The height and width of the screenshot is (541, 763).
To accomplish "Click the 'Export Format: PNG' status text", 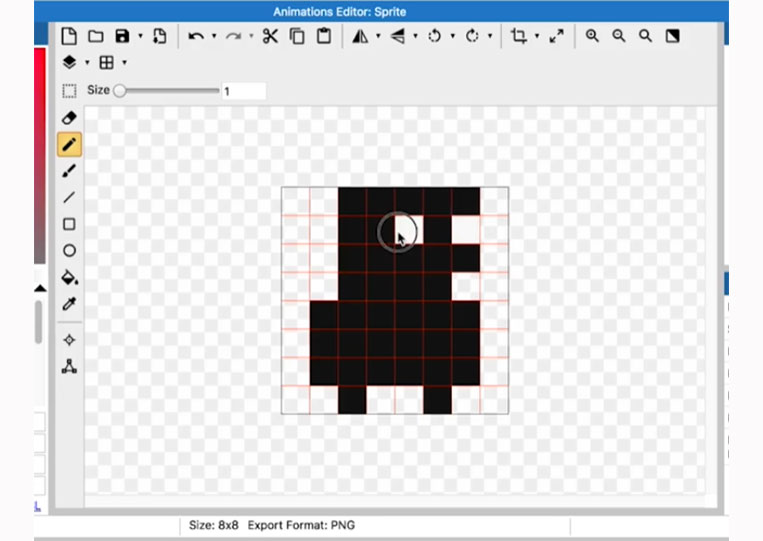I will coord(301,525).
